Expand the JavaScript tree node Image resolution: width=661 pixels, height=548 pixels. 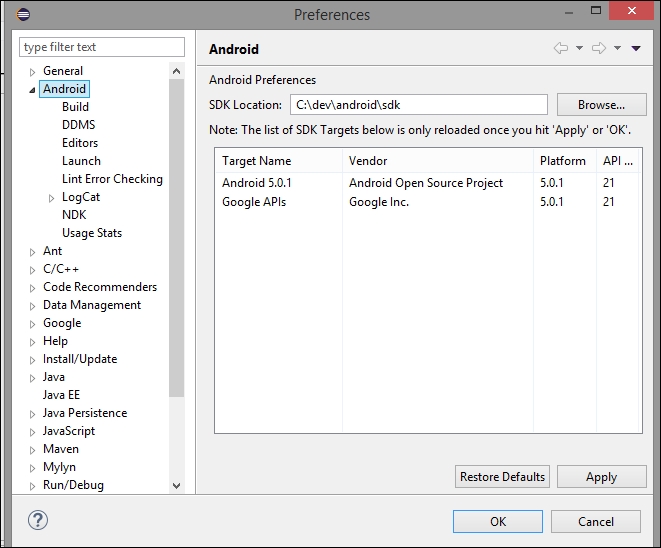tap(32, 432)
